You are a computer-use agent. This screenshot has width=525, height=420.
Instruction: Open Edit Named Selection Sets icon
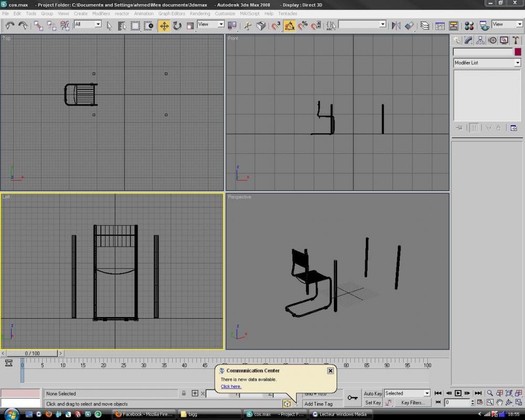[331, 26]
